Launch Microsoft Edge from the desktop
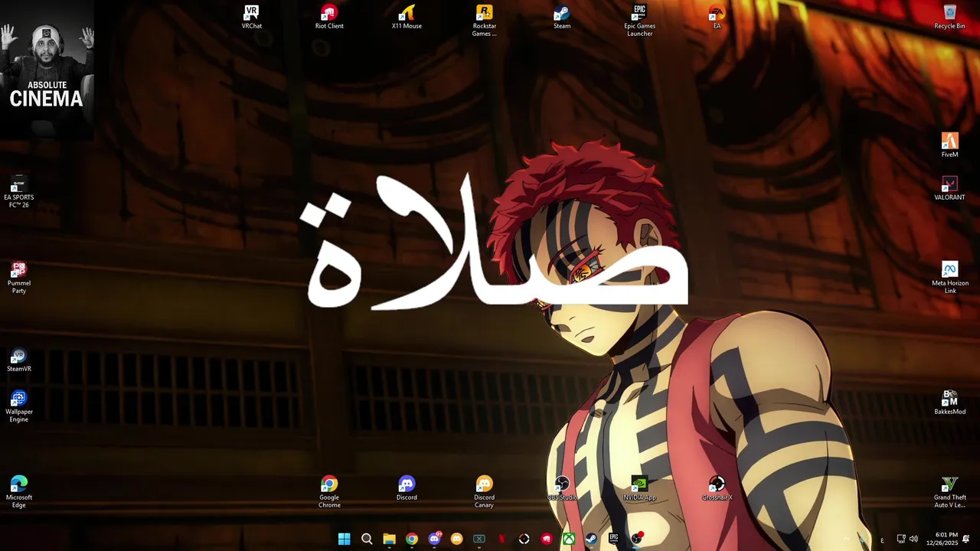The width and height of the screenshot is (980, 551). tap(19, 492)
